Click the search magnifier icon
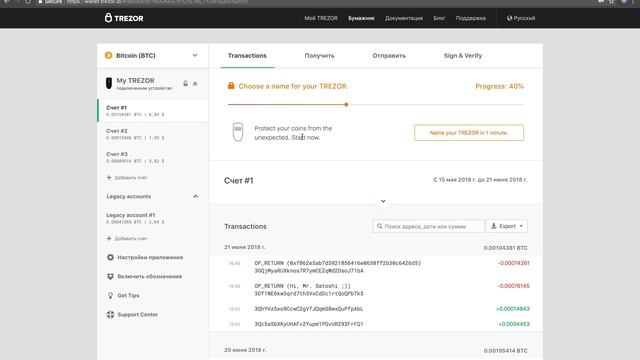This screenshot has width=640, height=360. (380, 226)
